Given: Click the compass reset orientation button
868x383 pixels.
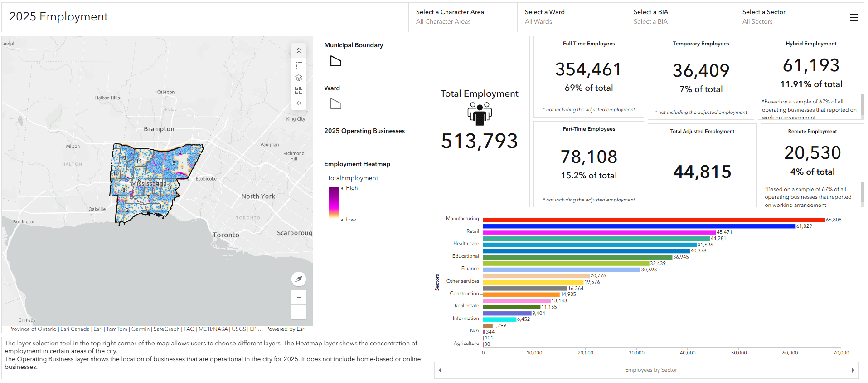Looking at the screenshot, I should pyautogui.click(x=299, y=279).
